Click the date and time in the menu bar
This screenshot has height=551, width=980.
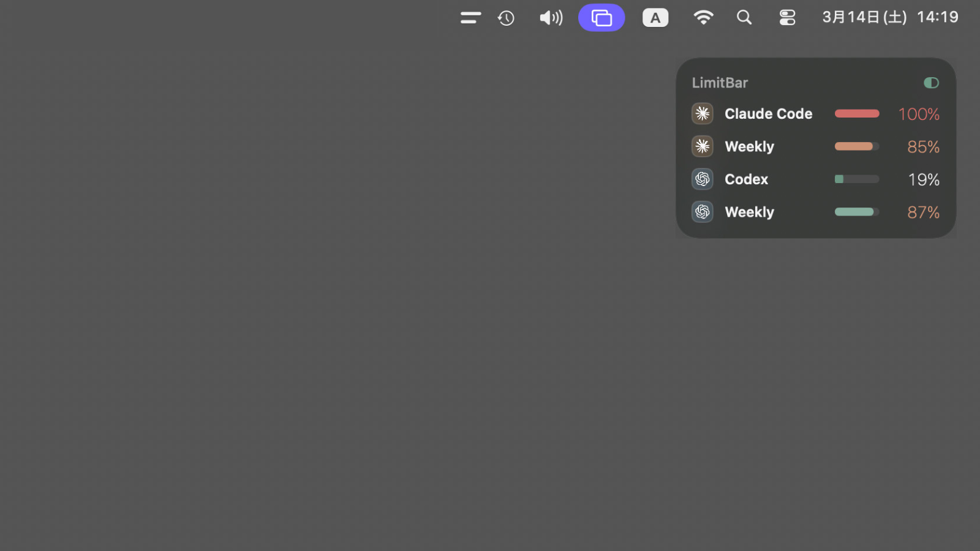pyautogui.click(x=889, y=17)
